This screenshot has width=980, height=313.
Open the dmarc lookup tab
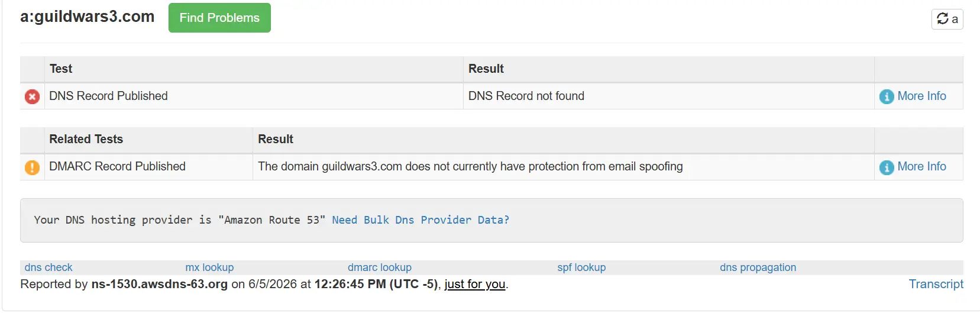click(x=380, y=267)
